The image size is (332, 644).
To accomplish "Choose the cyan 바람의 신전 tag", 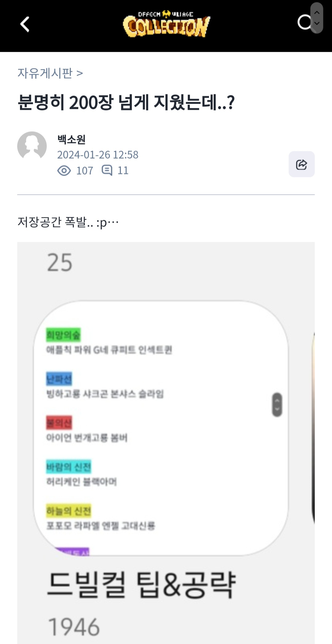I will 69,467.
